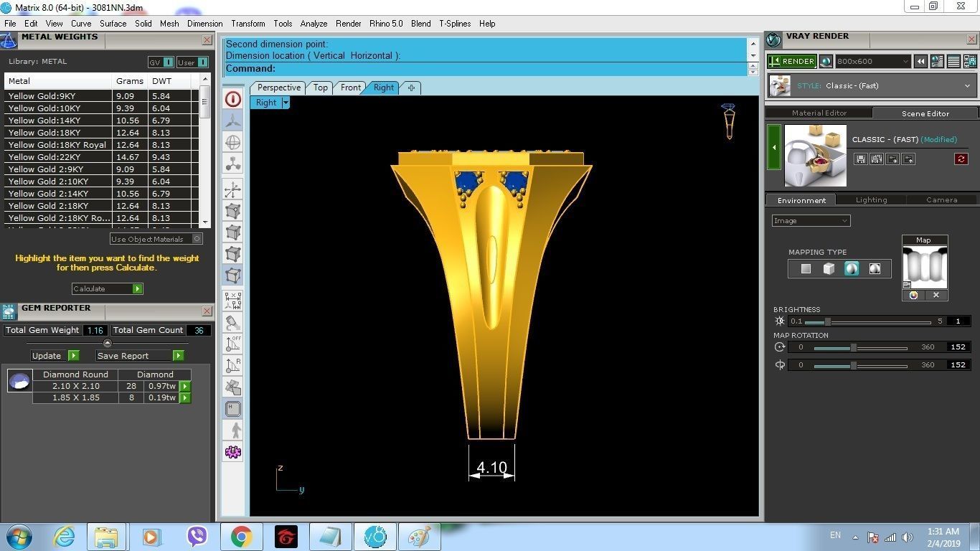Adjust the Brightness slider handle
This screenshot has width=980, height=551.
pyautogui.click(x=827, y=321)
